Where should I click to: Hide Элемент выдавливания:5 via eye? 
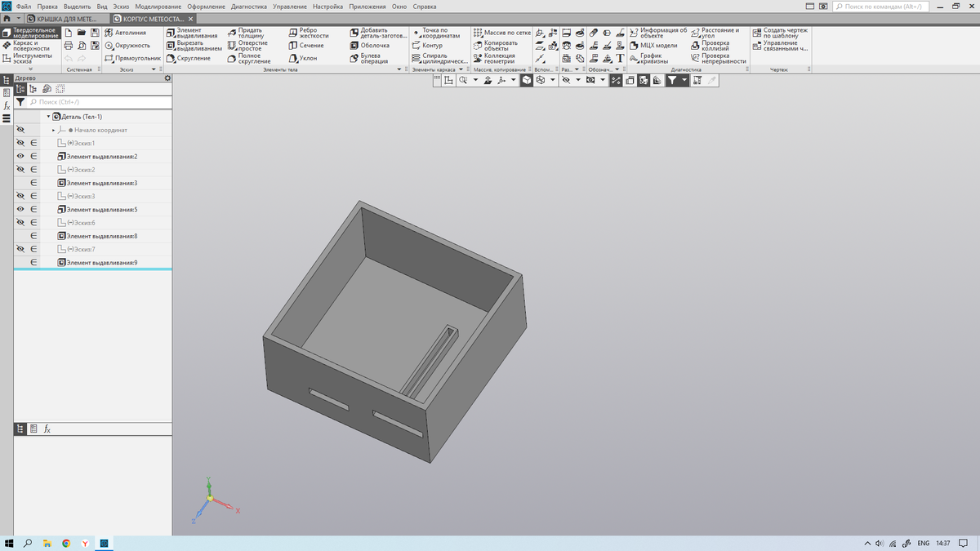(20, 209)
